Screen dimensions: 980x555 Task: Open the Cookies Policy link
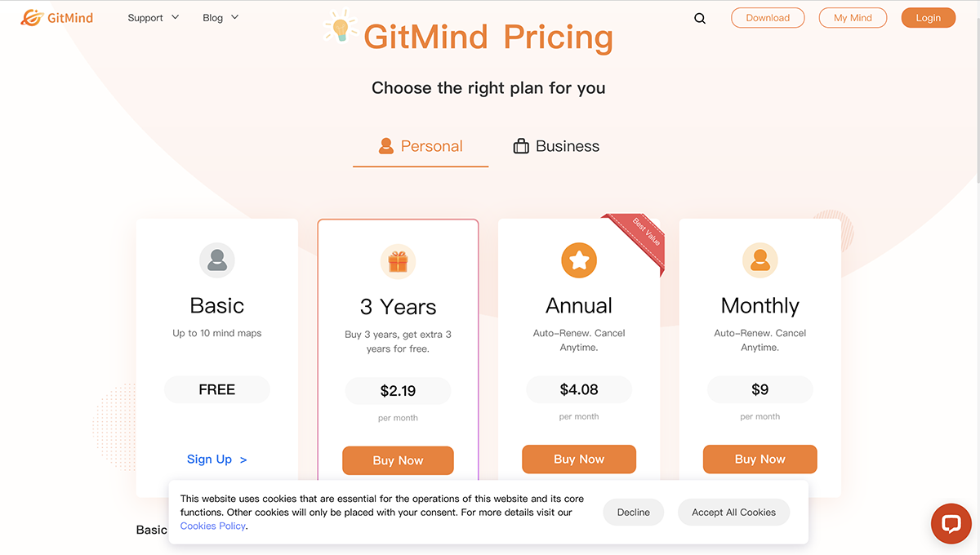click(212, 526)
